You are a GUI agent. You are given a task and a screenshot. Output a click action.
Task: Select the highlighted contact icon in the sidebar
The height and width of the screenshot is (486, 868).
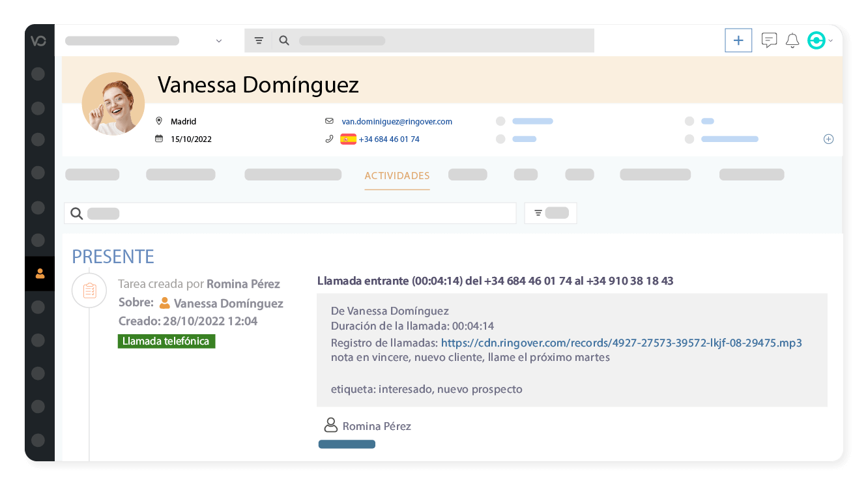39,273
